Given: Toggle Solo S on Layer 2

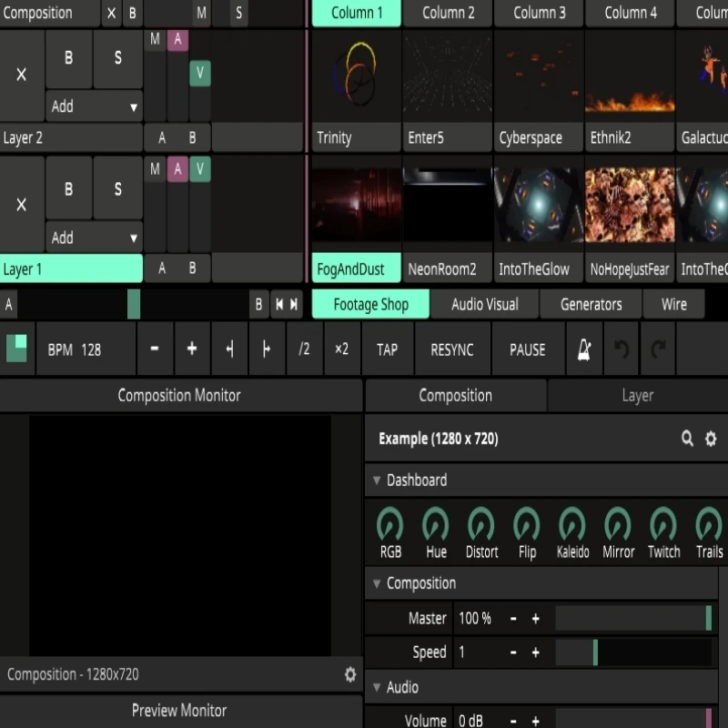Looking at the screenshot, I should tap(118, 58).
